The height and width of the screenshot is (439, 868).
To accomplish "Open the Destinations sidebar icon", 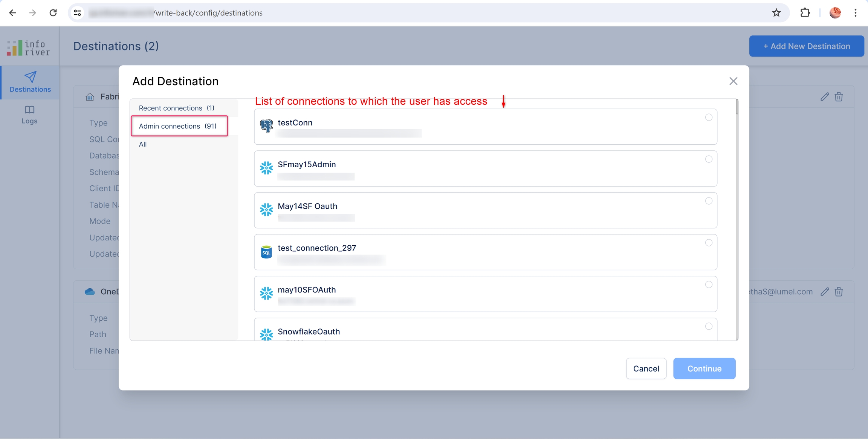I will coord(30,82).
